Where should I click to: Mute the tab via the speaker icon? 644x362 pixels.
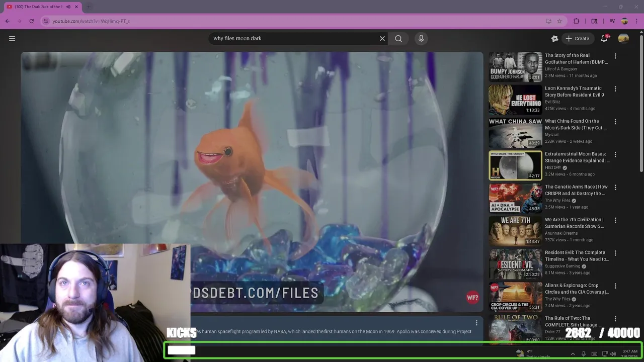coord(68,7)
